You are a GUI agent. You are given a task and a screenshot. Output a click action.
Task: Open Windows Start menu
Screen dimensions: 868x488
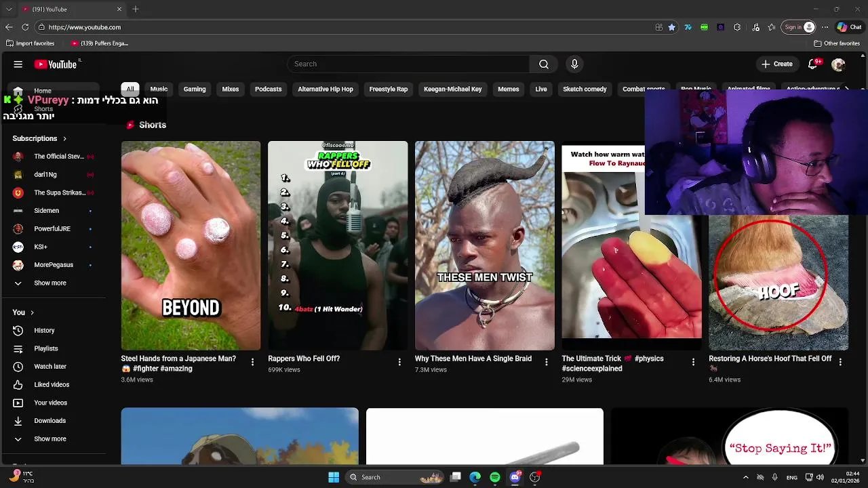coord(334,477)
